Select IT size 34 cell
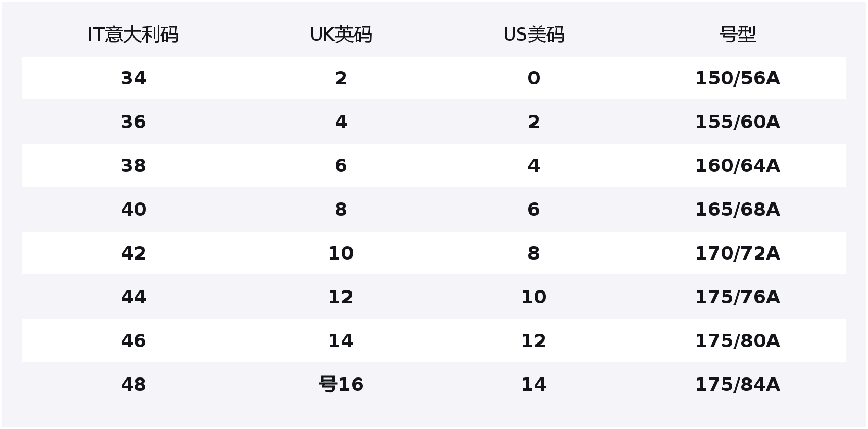Viewport: 868px width, 429px height. (x=133, y=78)
